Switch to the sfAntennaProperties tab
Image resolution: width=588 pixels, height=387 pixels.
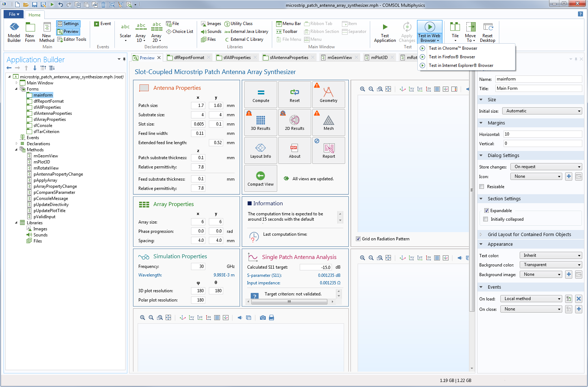pyautogui.click(x=289, y=58)
